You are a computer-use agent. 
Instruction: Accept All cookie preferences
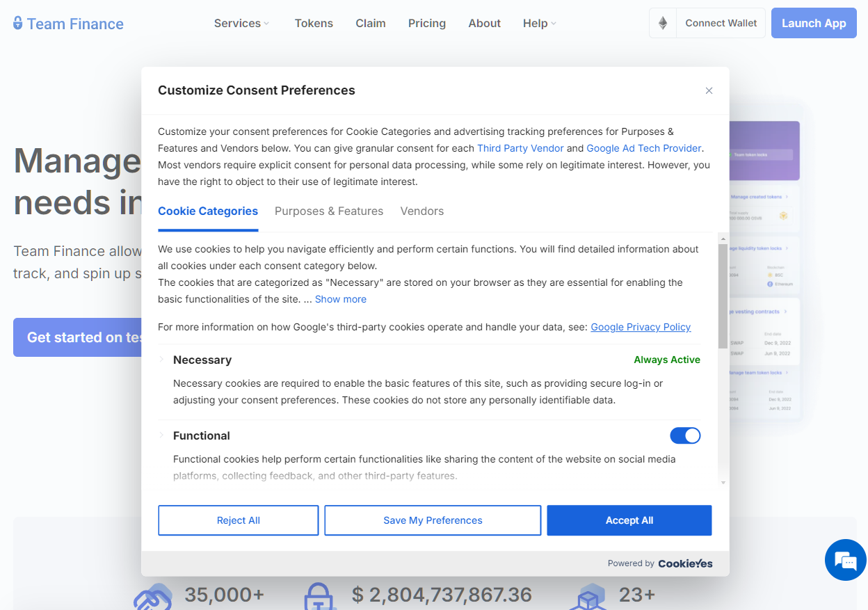[x=629, y=520]
